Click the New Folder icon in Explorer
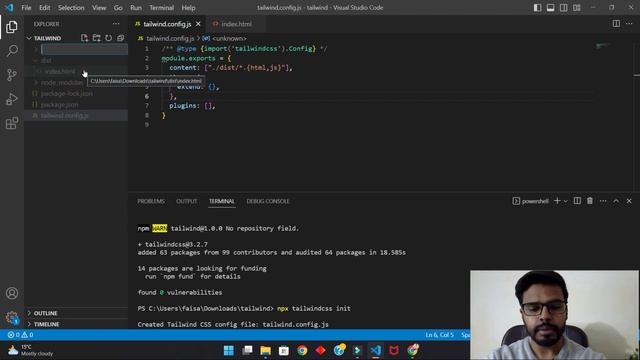This screenshot has width=640, height=360. click(96, 38)
